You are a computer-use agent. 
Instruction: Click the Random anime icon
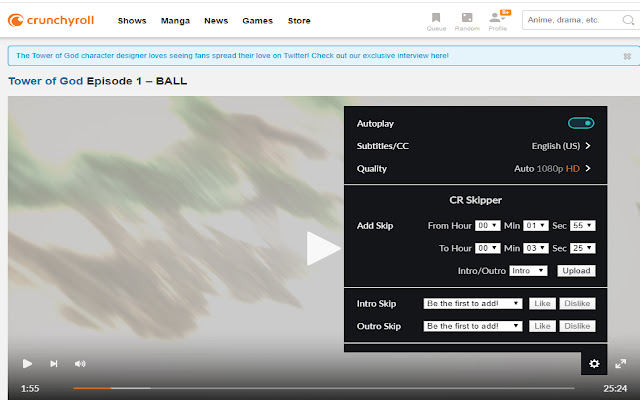(467, 22)
